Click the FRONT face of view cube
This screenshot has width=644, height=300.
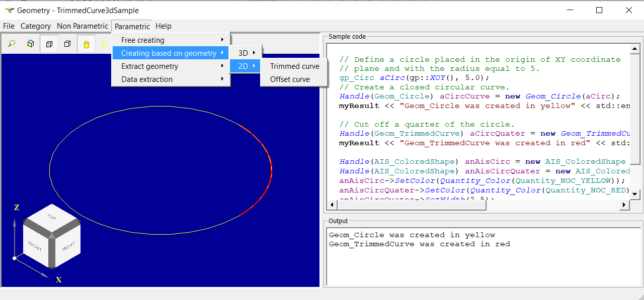click(35, 246)
